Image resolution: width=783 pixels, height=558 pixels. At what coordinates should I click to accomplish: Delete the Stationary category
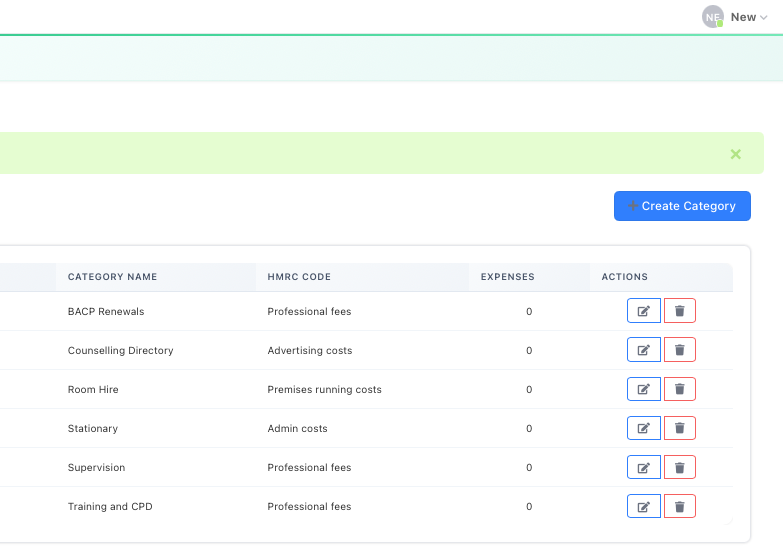click(x=680, y=428)
